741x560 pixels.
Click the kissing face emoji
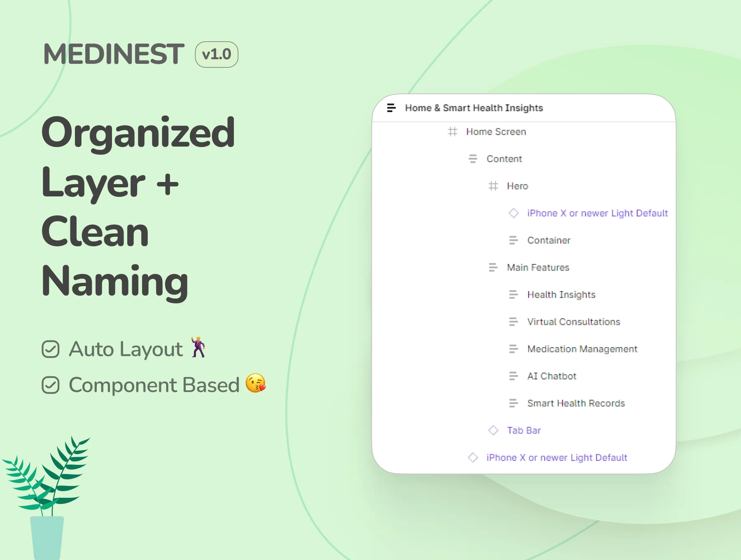(x=256, y=383)
